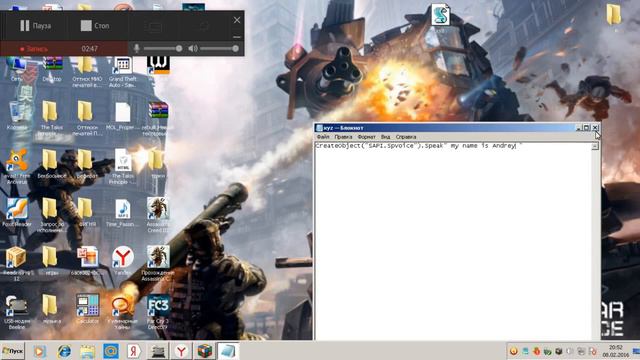Switch to Notepad taskbar button
Viewport: 640px width, 360px height.
(228, 351)
